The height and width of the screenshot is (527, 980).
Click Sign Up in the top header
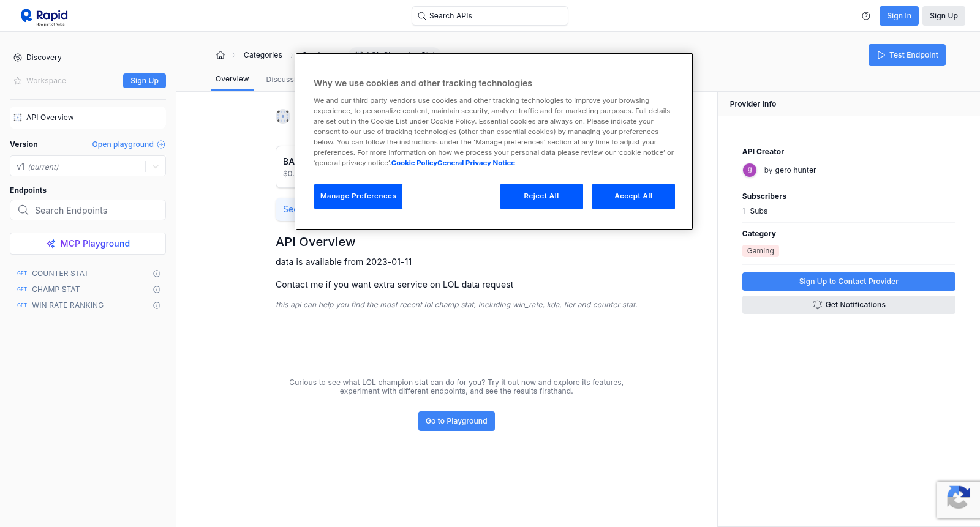pos(943,16)
